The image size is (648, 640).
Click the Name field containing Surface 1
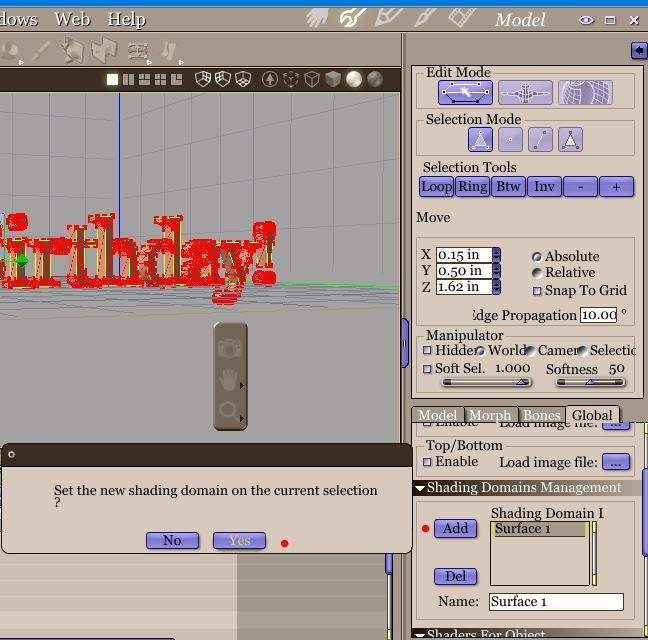point(556,602)
